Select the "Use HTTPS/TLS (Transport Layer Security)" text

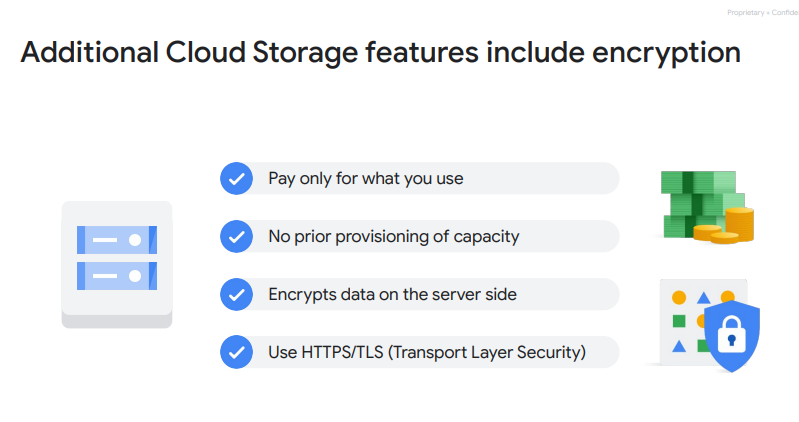coord(426,352)
